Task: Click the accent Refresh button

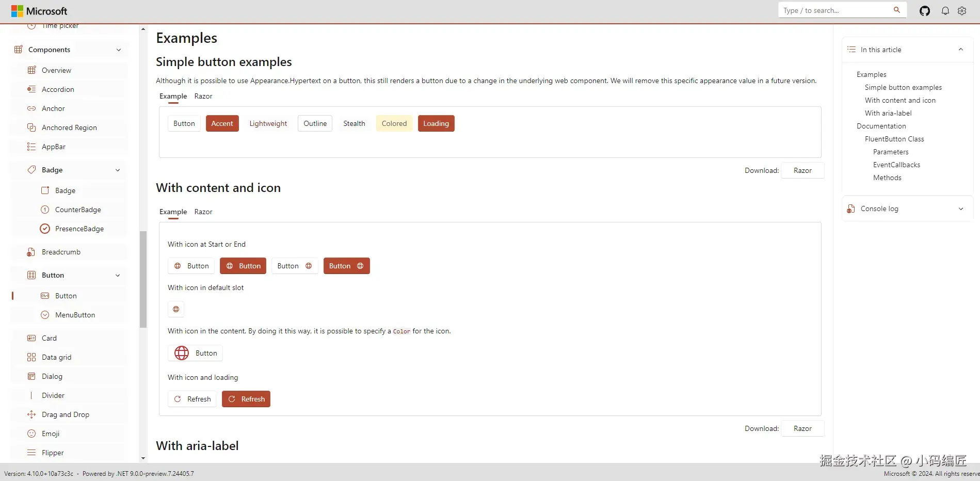Action: pos(246,399)
